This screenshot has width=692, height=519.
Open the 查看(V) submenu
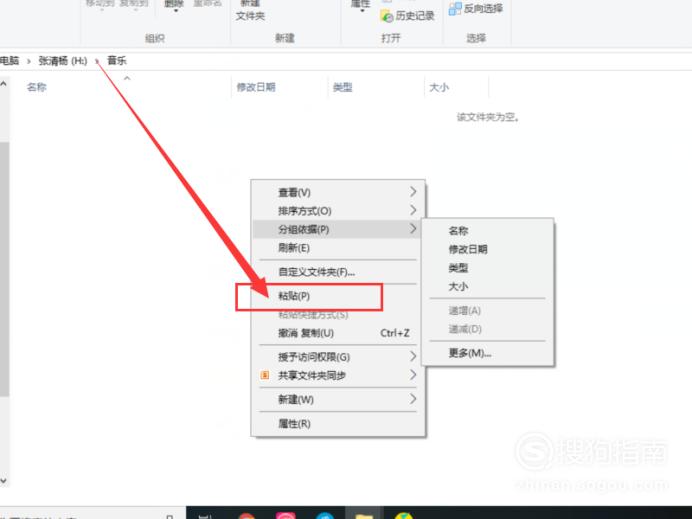point(338,192)
